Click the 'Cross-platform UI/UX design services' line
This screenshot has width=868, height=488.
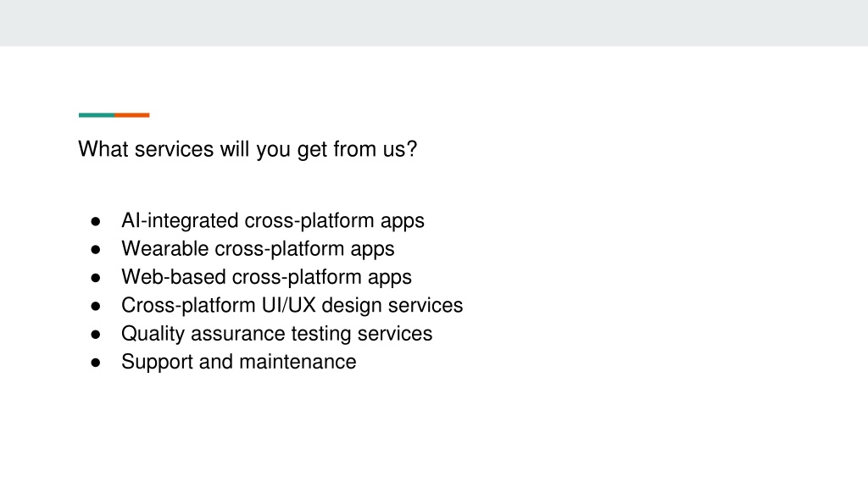pos(292,305)
